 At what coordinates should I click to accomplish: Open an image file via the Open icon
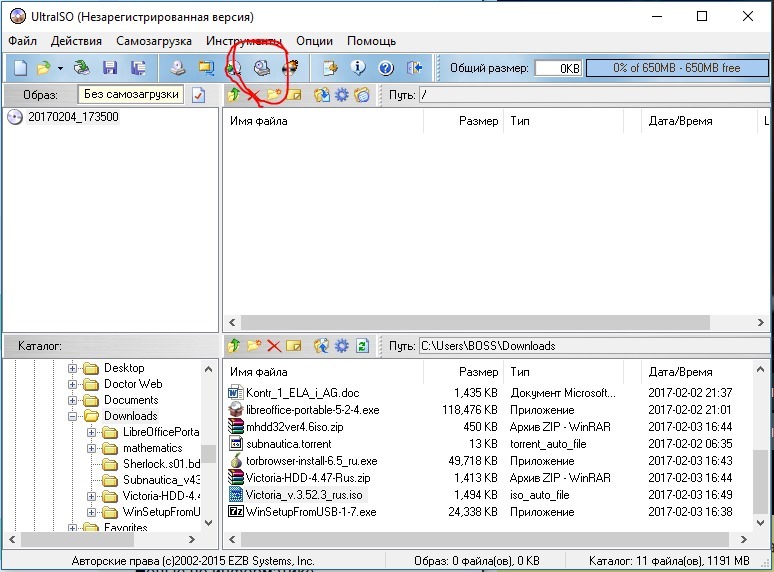coord(43,68)
